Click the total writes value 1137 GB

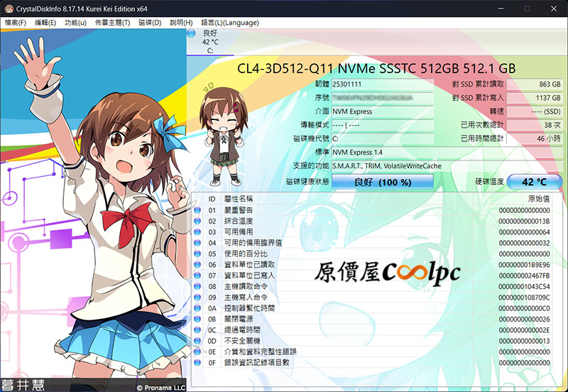[x=535, y=98]
